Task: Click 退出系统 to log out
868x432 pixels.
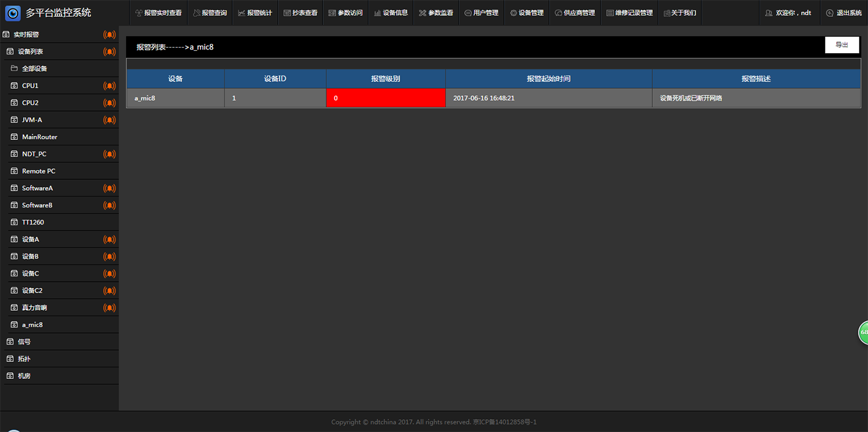Action: (844, 13)
